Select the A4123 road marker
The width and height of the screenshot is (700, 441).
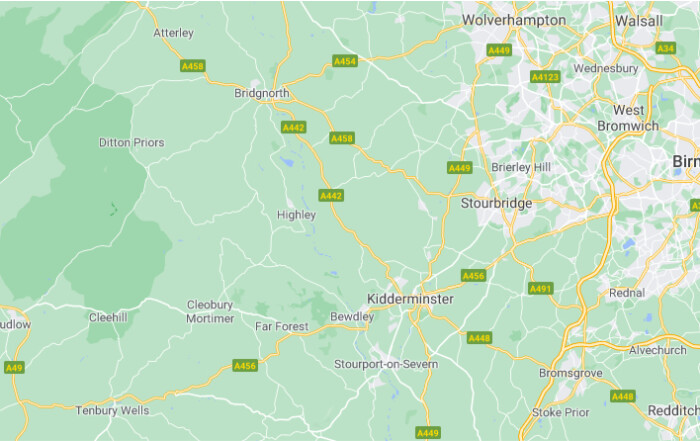click(x=545, y=77)
